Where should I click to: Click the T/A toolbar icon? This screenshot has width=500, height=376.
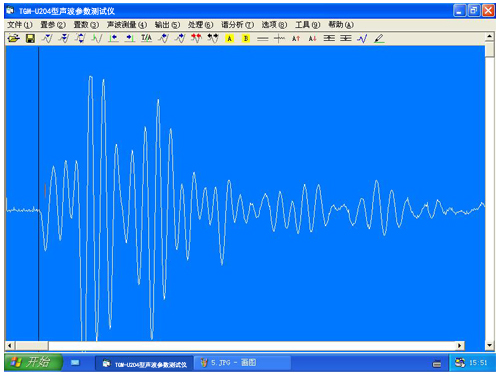point(146,38)
